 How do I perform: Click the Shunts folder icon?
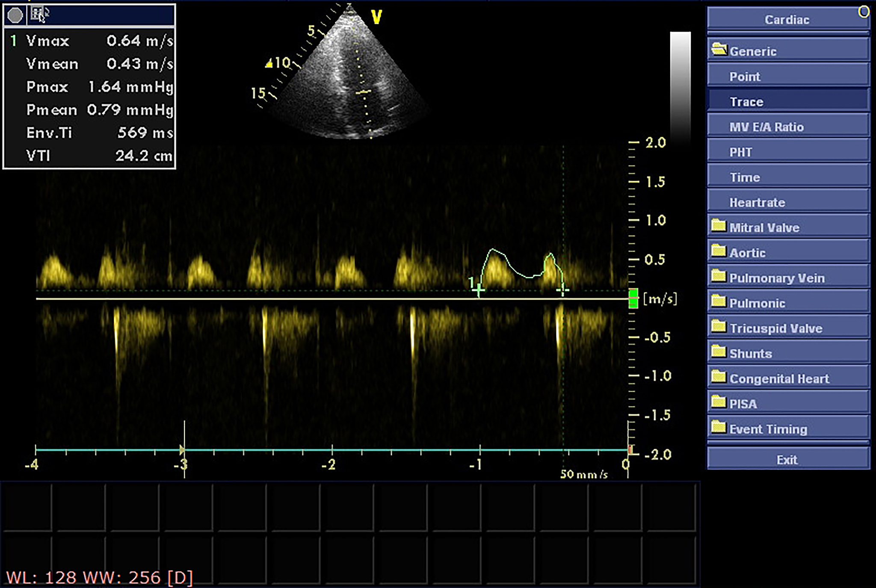(719, 352)
